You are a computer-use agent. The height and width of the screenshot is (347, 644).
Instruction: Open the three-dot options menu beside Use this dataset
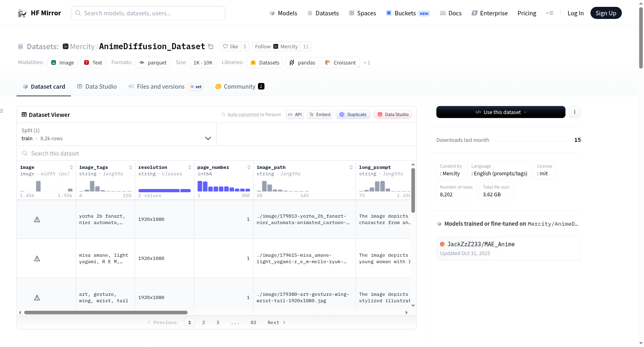click(x=575, y=112)
